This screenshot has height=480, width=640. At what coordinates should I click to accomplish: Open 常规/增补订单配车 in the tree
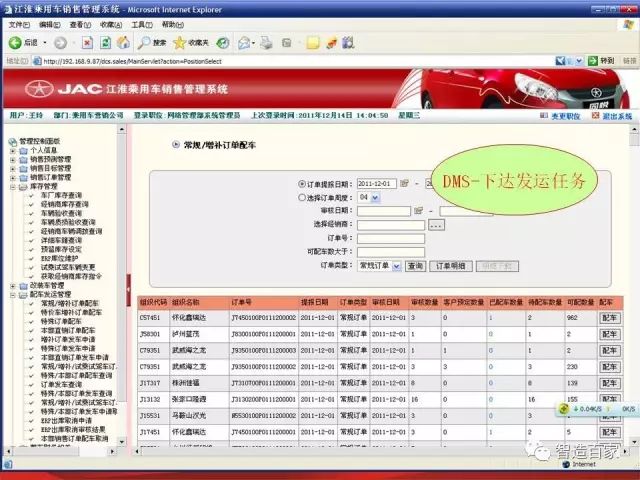pyautogui.click(x=70, y=304)
